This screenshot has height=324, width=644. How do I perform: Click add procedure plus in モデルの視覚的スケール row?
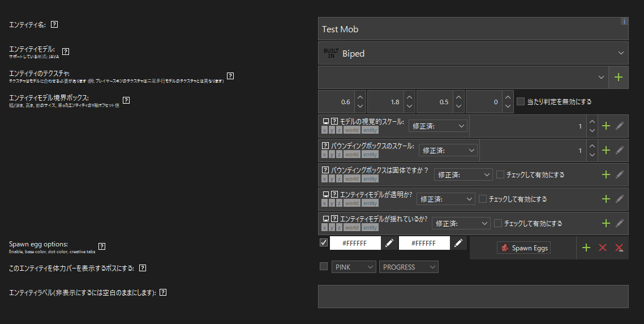(x=606, y=126)
